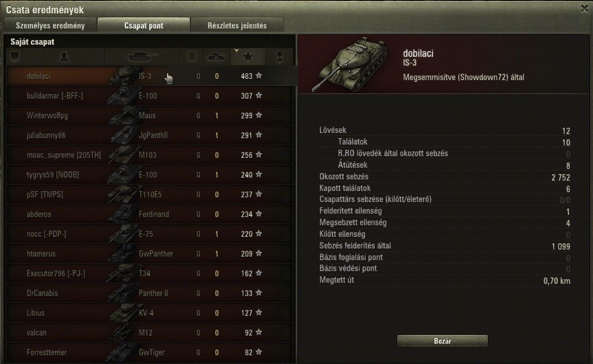Open Személyes eredmény tab
Image resolution: width=593 pixels, height=364 pixels.
click(51, 26)
